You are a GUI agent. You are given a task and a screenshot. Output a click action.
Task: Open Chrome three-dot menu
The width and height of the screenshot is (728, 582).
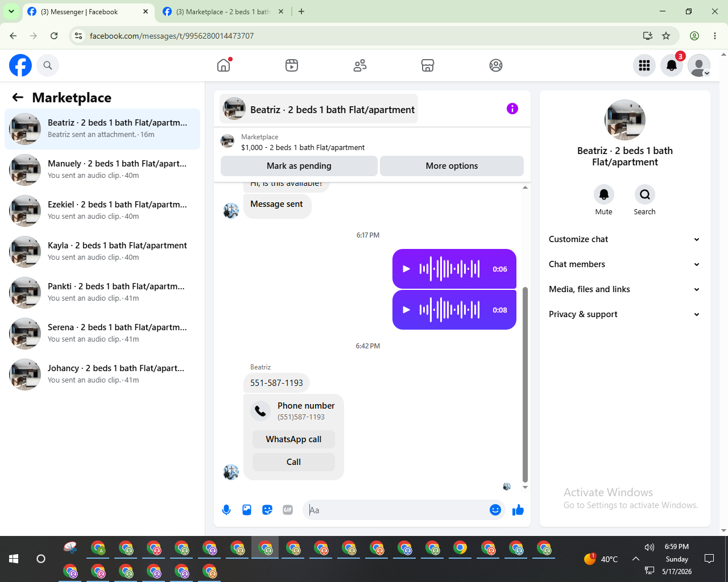coord(715,36)
